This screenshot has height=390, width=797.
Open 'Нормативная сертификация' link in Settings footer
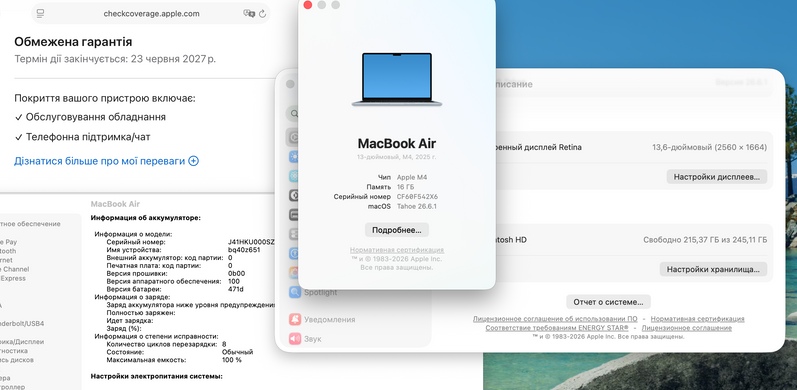coord(697,319)
